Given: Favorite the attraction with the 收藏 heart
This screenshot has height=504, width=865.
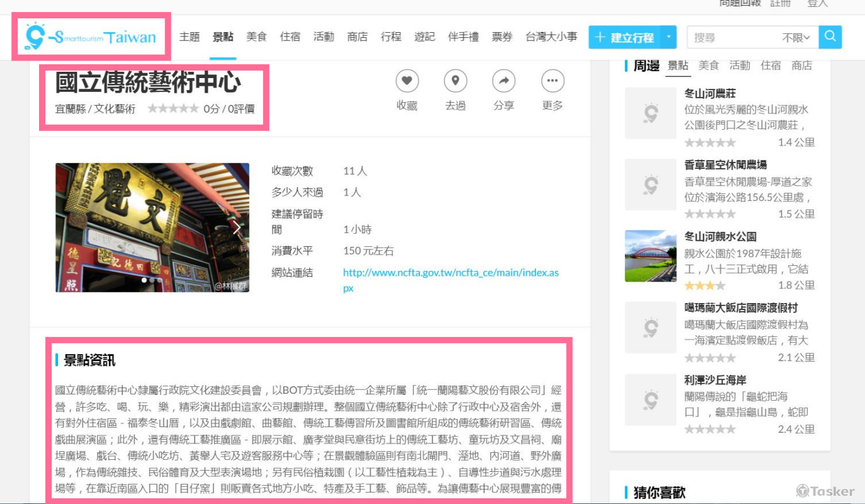Looking at the screenshot, I should pos(407,81).
